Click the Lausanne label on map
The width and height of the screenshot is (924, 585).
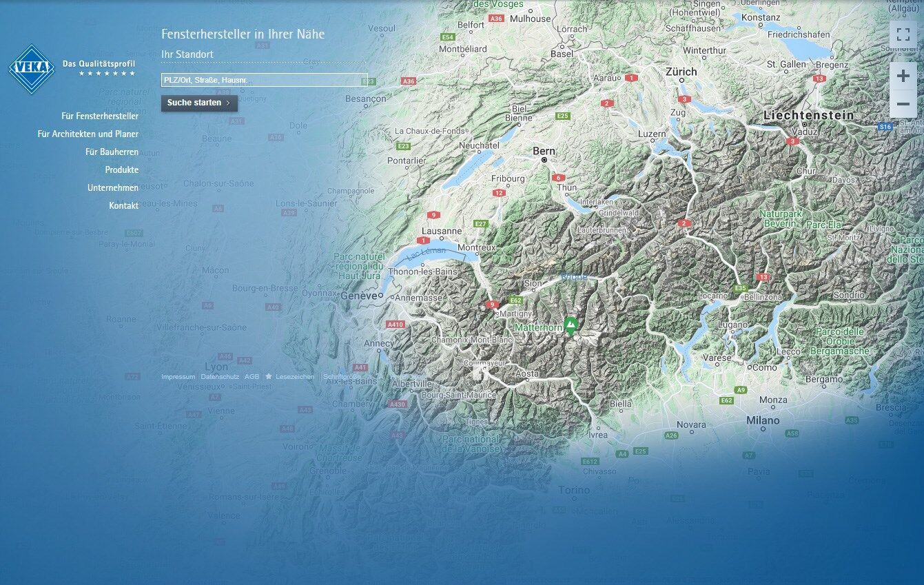click(442, 231)
